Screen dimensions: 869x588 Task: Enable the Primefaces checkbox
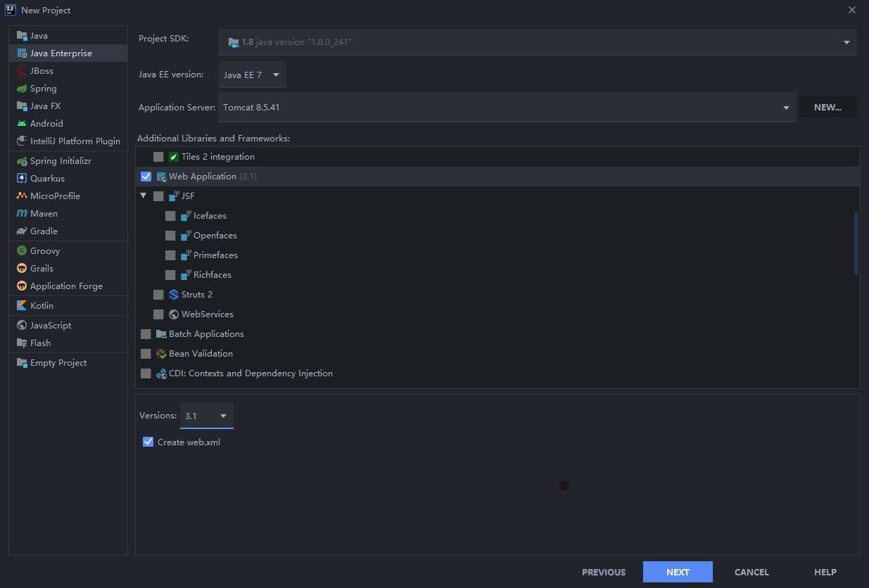170,255
